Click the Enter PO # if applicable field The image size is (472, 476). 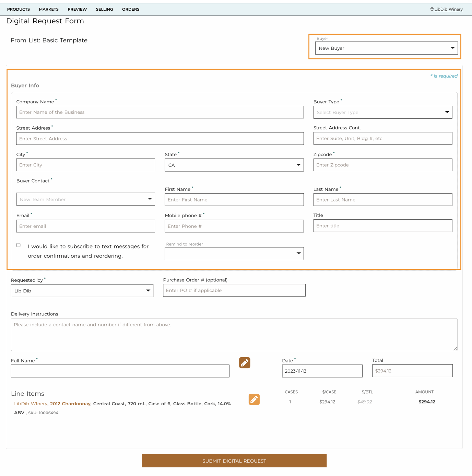tap(234, 290)
